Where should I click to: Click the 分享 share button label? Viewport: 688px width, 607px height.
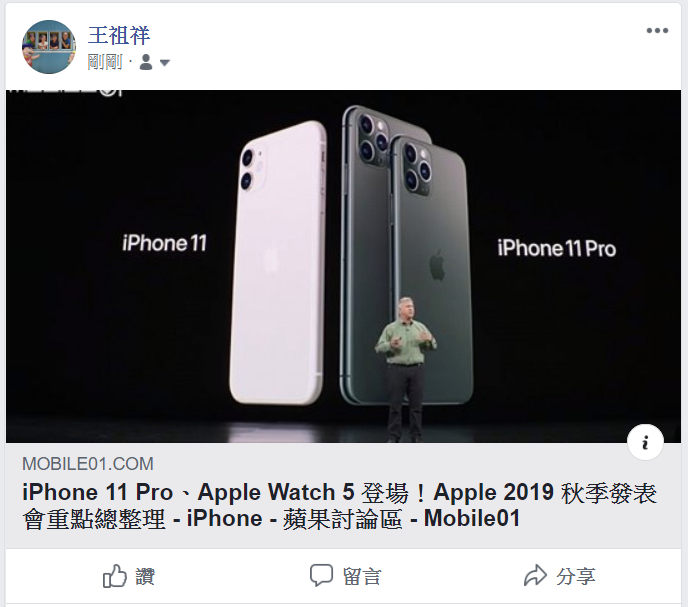coord(576,576)
